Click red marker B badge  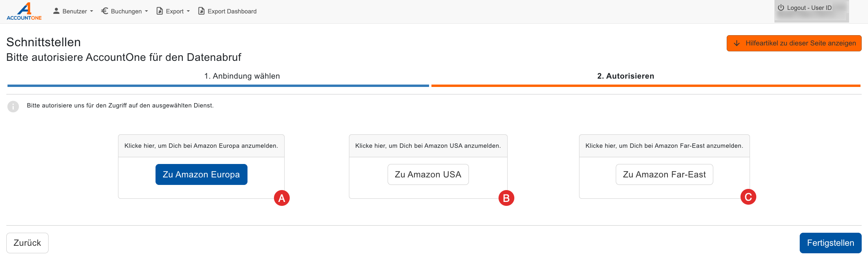click(506, 198)
